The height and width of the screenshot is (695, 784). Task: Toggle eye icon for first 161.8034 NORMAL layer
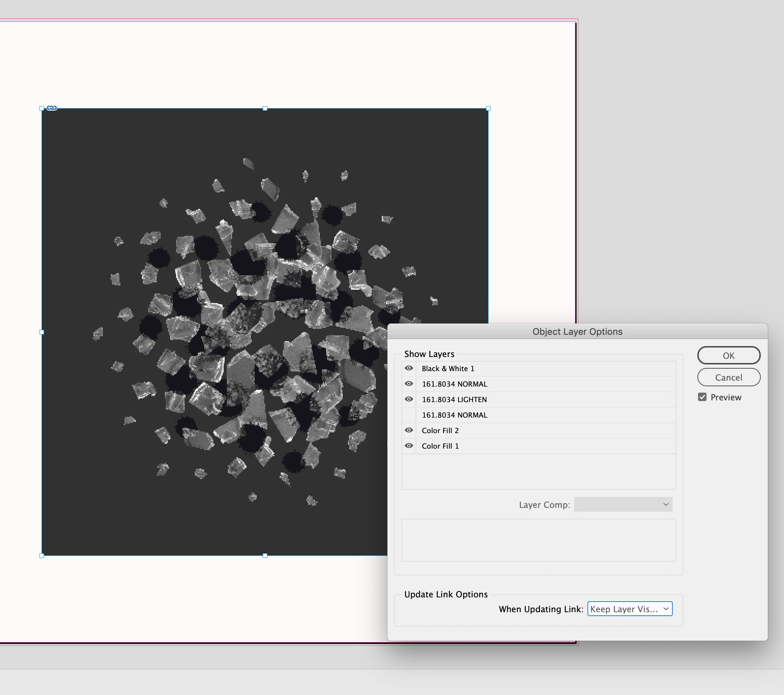[x=409, y=384]
